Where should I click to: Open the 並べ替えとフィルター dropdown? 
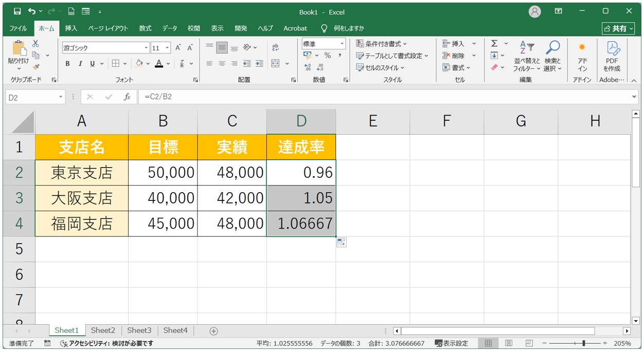(527, 57)
